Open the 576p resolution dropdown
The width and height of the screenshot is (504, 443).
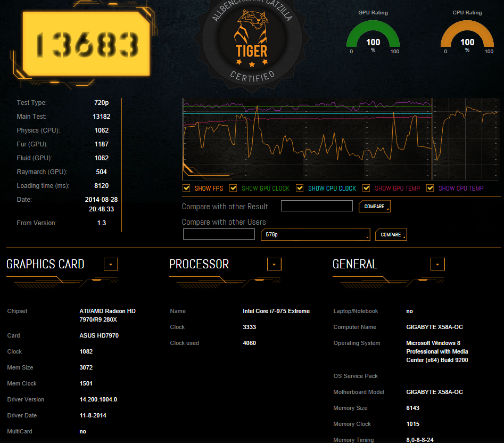click(x=315, y=235)
